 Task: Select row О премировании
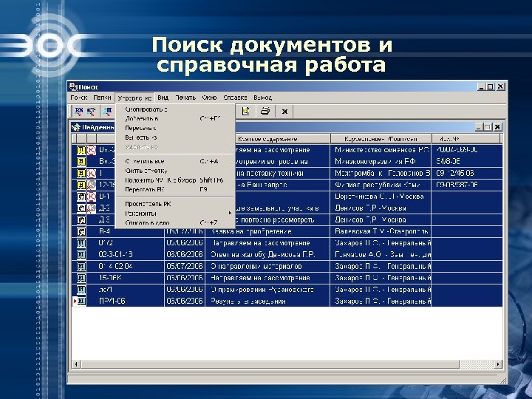tap(287, 290)
